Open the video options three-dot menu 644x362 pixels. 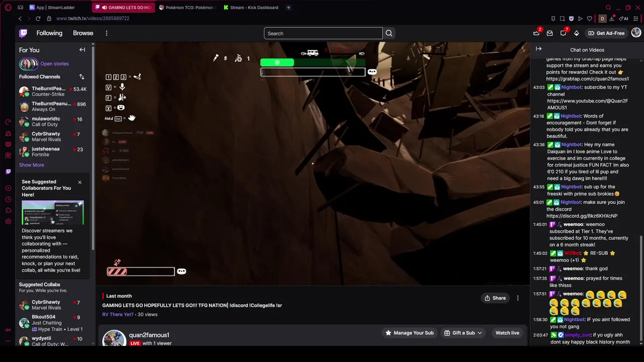coord(518,298)
